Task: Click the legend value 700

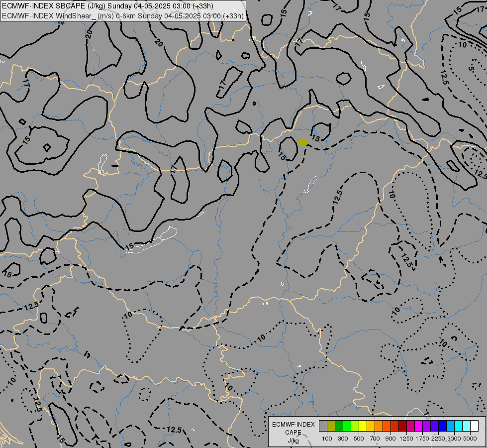Action: 375,439
